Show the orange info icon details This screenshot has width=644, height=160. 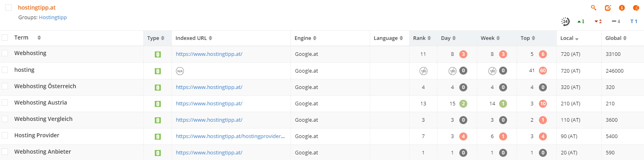(x=622, y=8)
